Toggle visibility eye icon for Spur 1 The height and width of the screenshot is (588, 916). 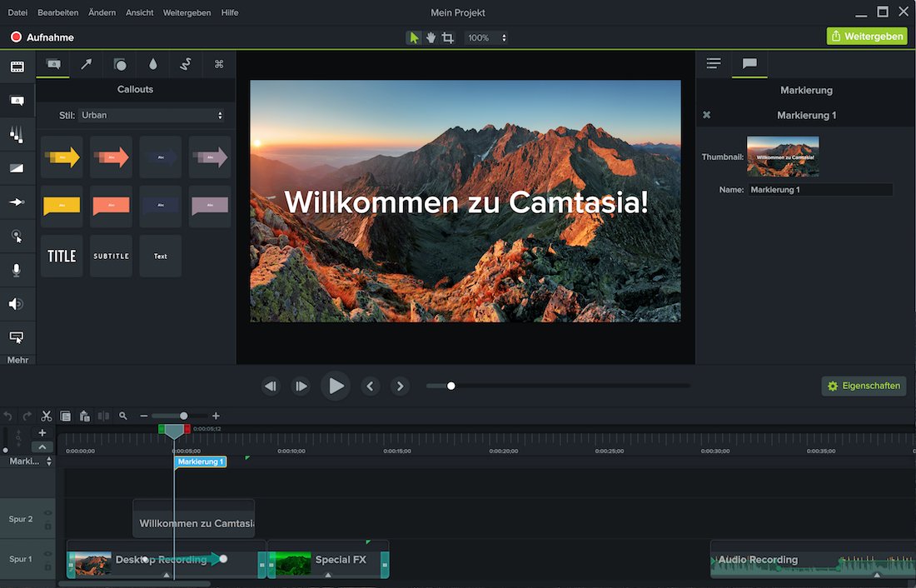pos(47,553)
